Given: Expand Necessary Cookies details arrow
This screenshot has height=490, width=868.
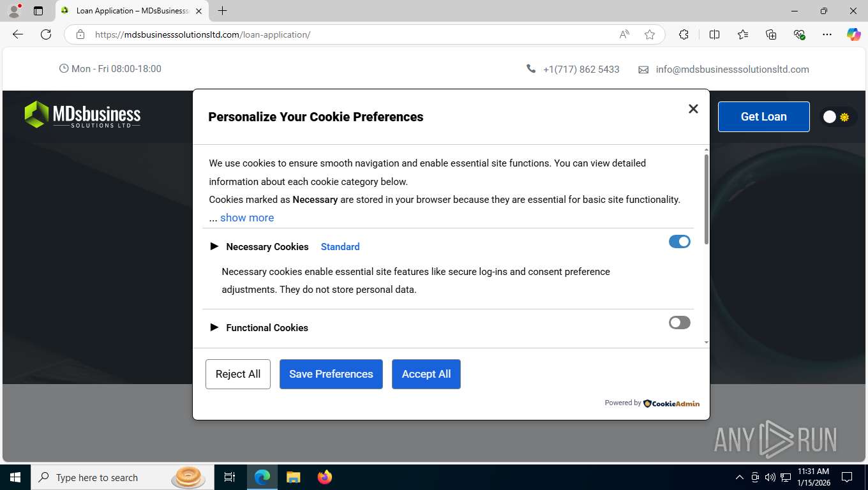Looking at the screenshot, I should 214,246.
